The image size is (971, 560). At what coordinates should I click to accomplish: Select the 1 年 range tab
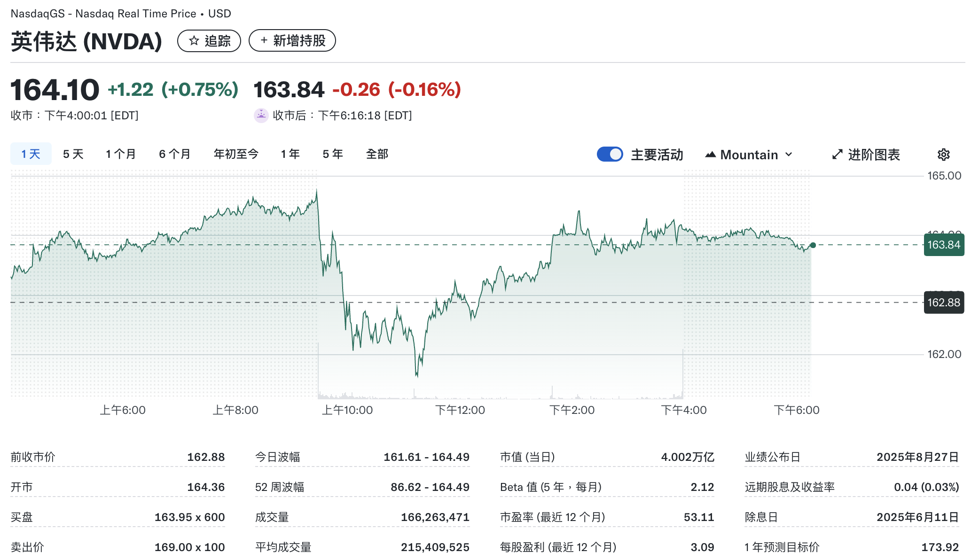[x=290, y=154]
